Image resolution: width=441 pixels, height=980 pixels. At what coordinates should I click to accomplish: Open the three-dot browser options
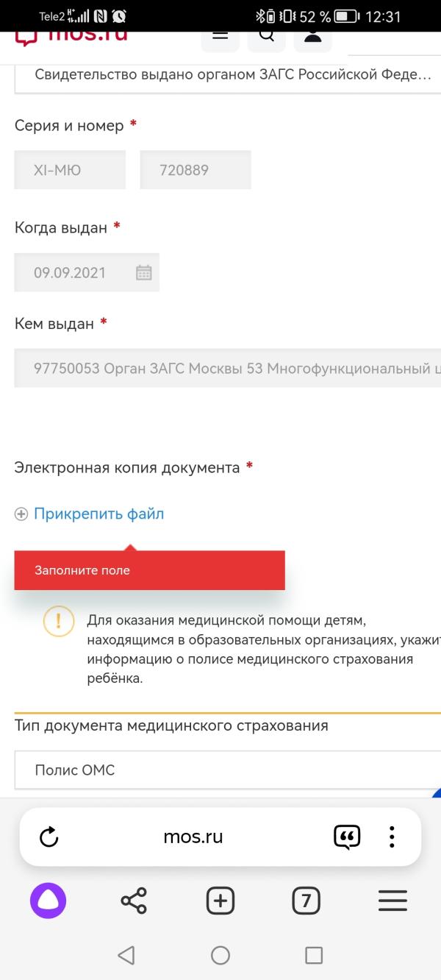tap(392, 837)
